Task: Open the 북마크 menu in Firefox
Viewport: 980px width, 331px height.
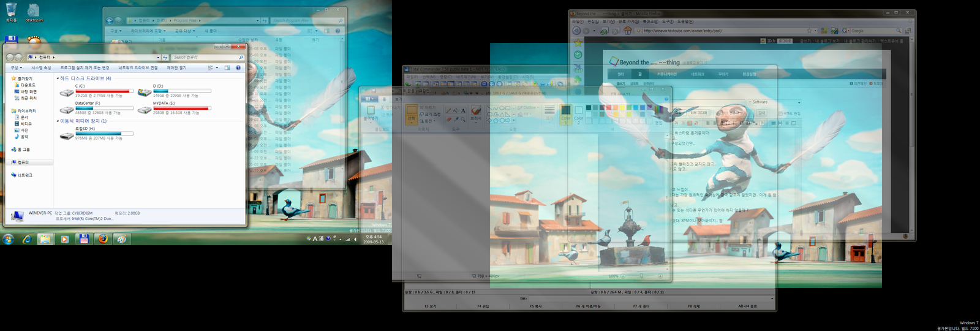Action: coord(649,21)
